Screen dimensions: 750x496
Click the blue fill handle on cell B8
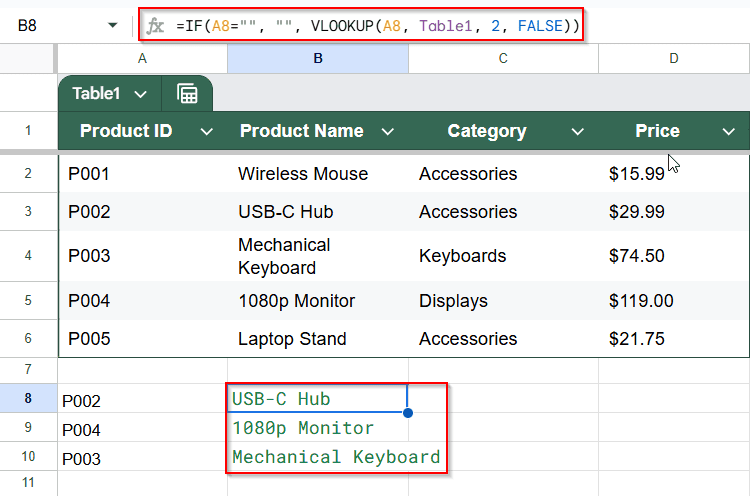pos(408,413)
